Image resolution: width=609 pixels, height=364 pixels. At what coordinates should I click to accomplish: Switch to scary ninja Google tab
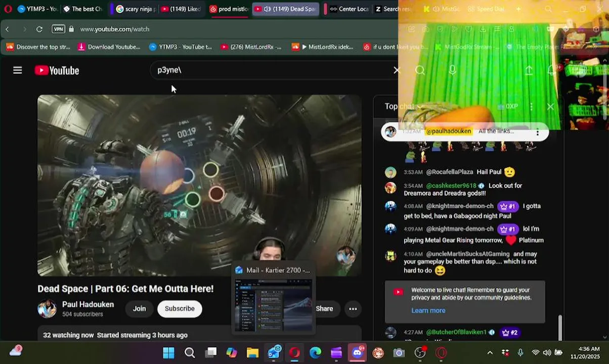coord(134,9)
